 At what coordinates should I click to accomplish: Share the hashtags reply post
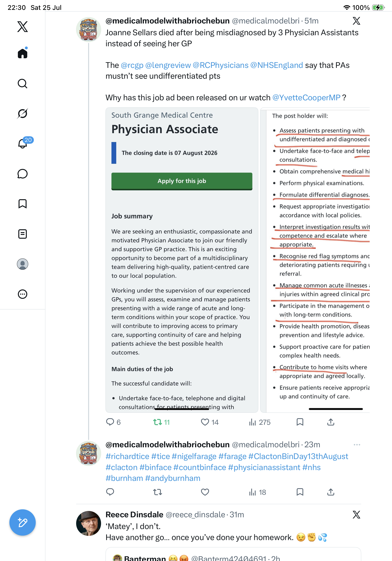pyautogui.click(x=331, y=492)
